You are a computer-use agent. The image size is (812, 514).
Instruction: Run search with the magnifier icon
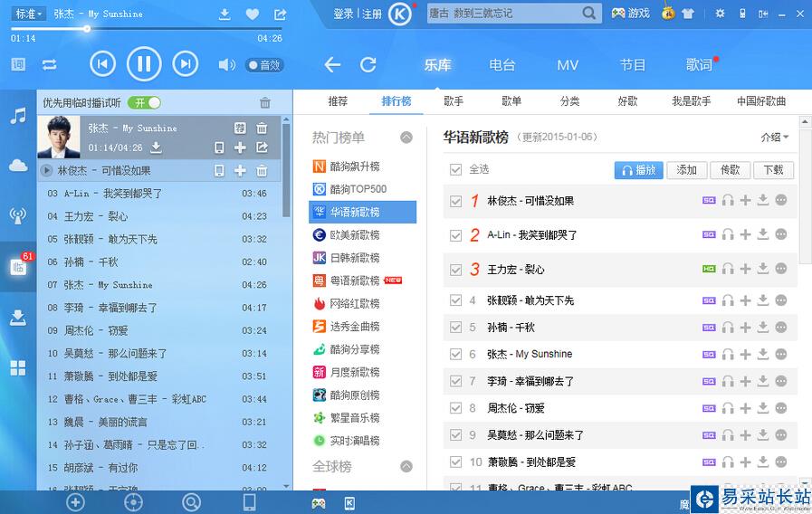pos(588,13)
